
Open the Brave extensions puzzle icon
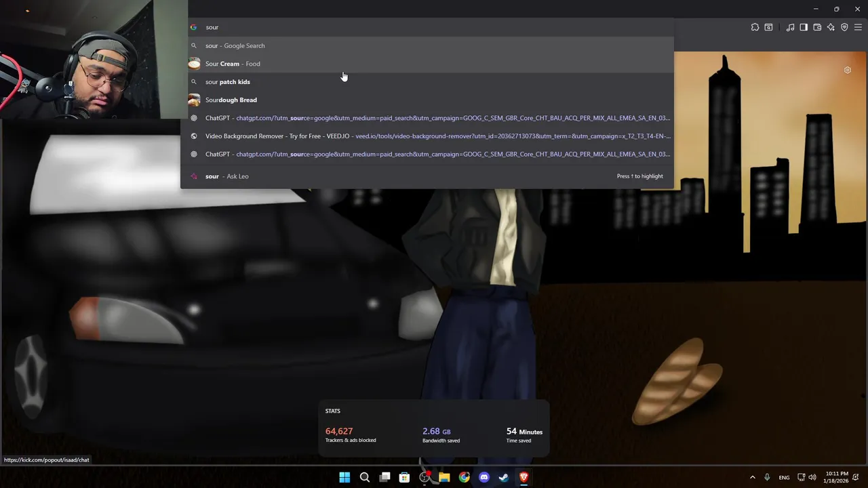coord(755,27)
